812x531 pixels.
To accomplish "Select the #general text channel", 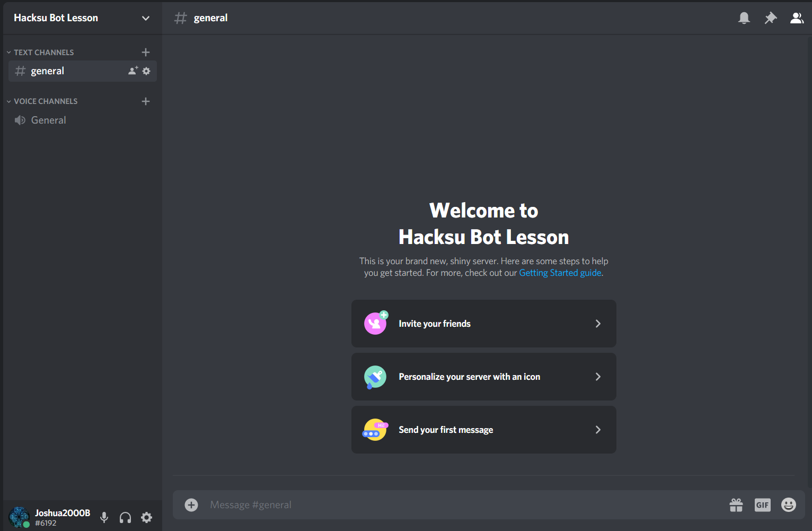I will pyautogui.click(x=83, y=71).
